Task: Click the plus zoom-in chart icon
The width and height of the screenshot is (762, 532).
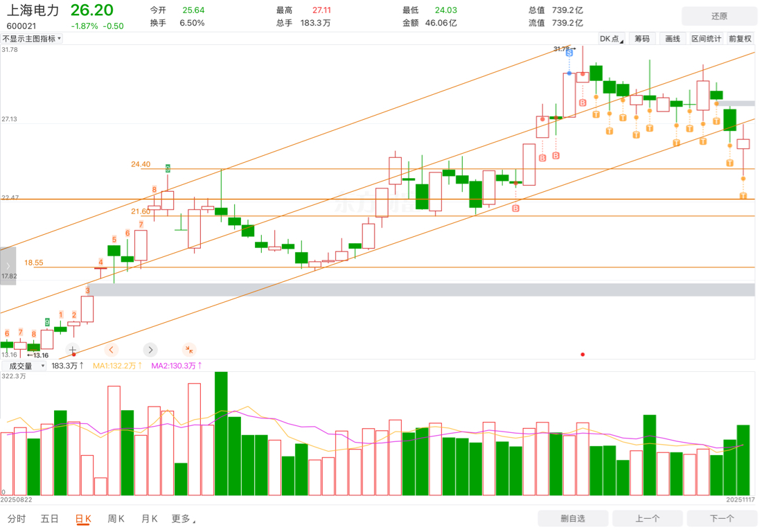Action: pyautogui.click(x=73, y=350)
